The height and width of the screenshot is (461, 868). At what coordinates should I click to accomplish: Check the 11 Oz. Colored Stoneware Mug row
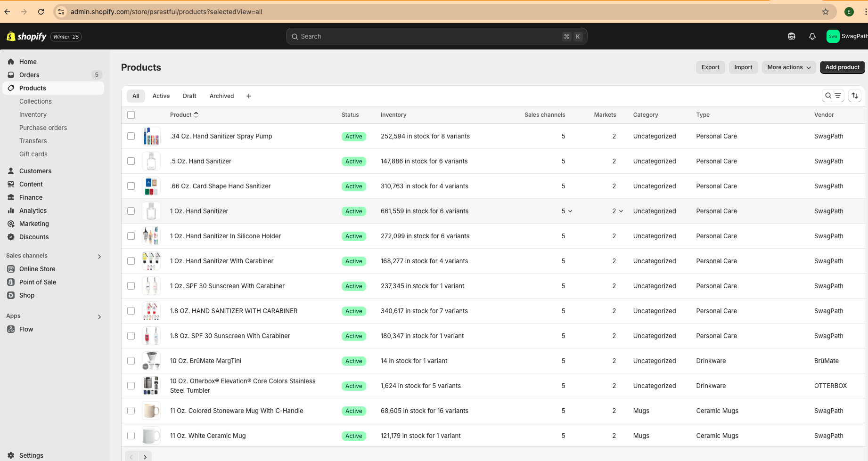[131, 411]
